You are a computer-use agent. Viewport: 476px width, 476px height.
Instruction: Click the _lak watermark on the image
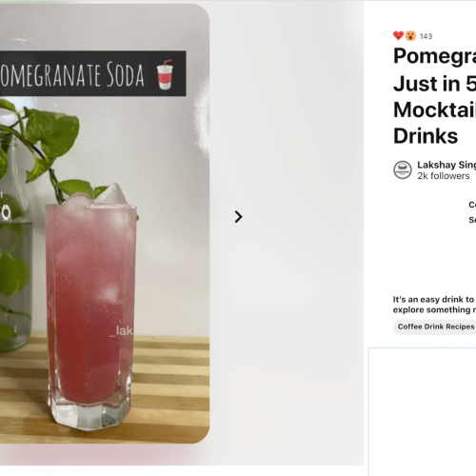(122, 331)
